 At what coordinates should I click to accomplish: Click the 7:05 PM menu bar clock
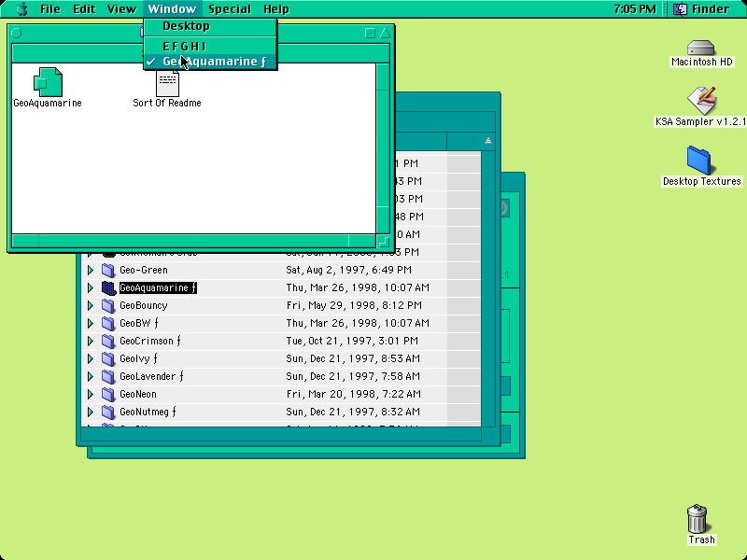click(x=635, y=9)
